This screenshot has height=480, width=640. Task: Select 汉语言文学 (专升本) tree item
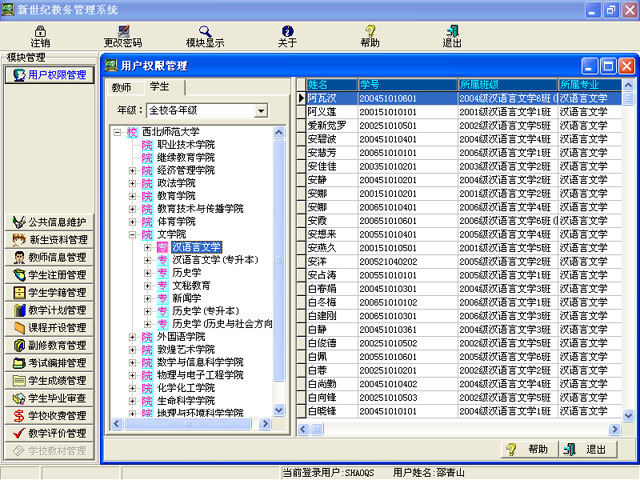(215, 260)
